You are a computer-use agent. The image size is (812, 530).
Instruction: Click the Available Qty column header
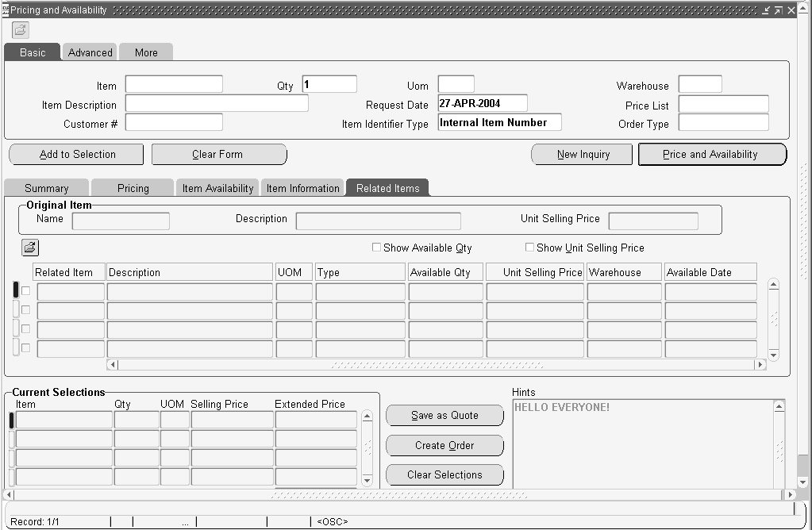(445, 272)
